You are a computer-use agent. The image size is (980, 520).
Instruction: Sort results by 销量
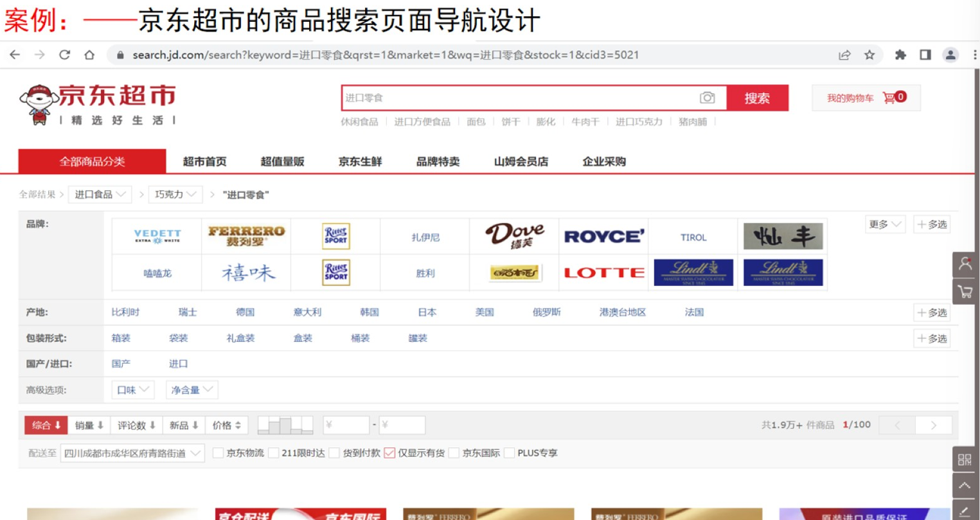[x=89, y=425]
